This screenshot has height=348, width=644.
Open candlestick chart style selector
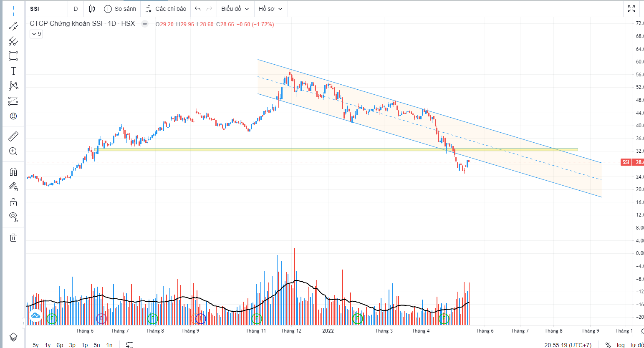point(92,9)
